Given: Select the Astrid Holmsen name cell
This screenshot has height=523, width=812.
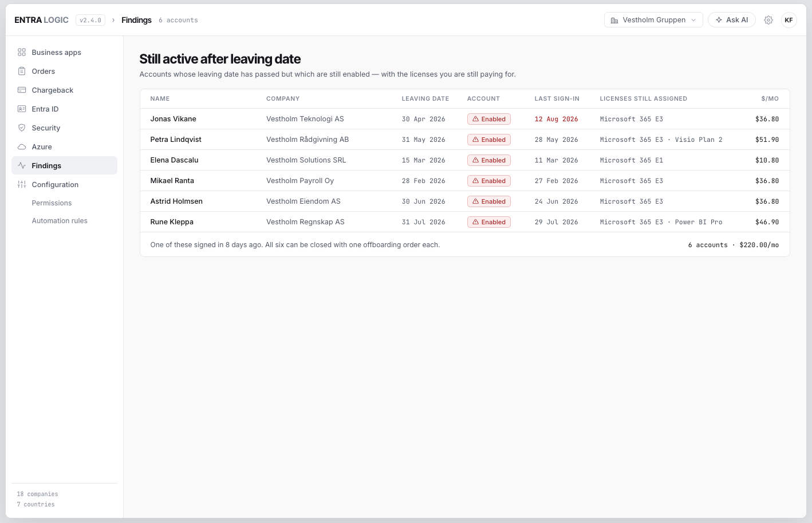Looking at the screenshot, I should point(176,201).
